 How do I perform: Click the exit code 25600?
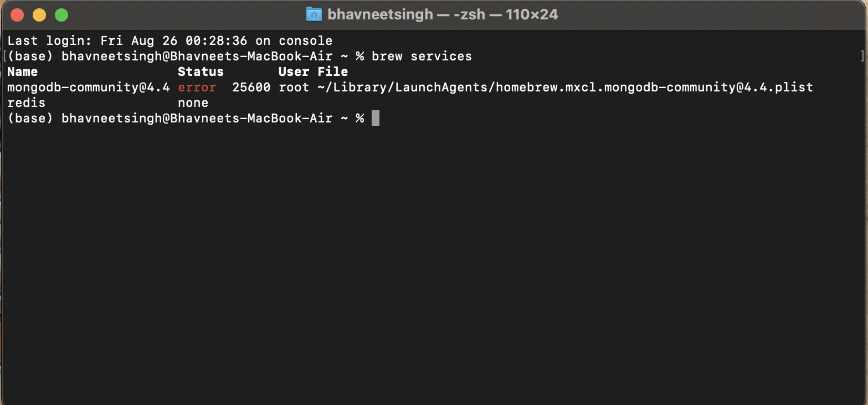click(251, 87)
